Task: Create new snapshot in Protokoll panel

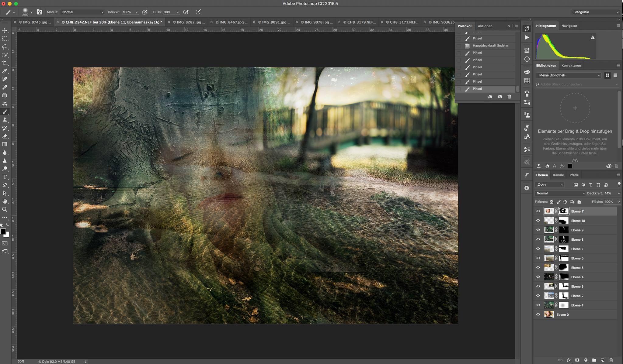Action: [500, 97]
